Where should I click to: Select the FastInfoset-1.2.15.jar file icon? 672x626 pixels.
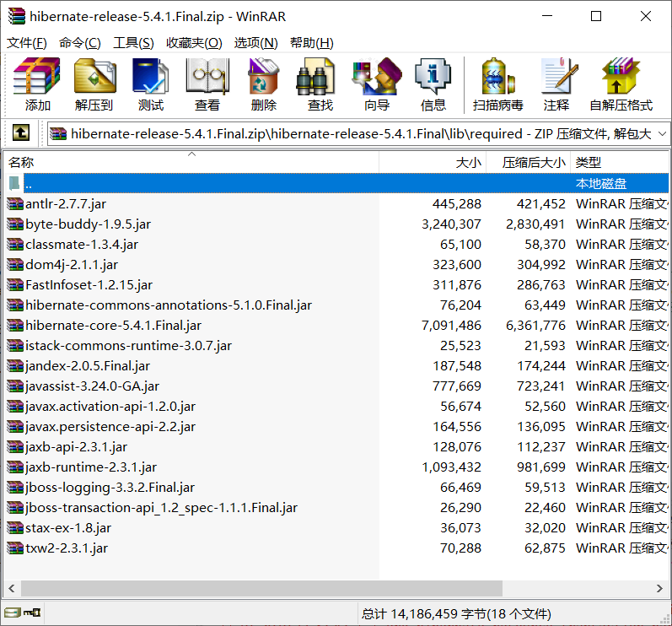point(15,284)
